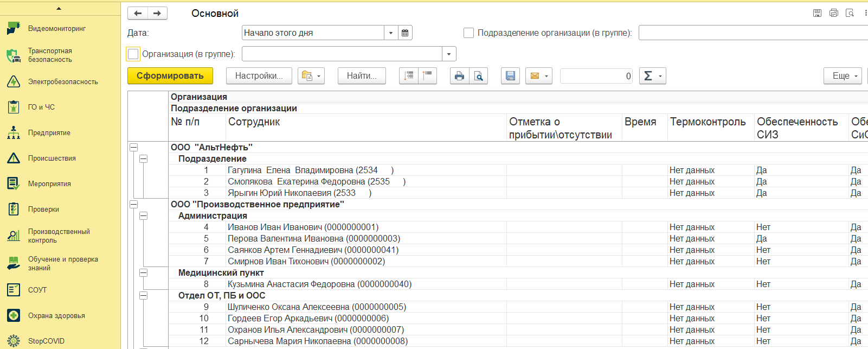
Task: Open the Дата period dropdown
Action: 391,33
